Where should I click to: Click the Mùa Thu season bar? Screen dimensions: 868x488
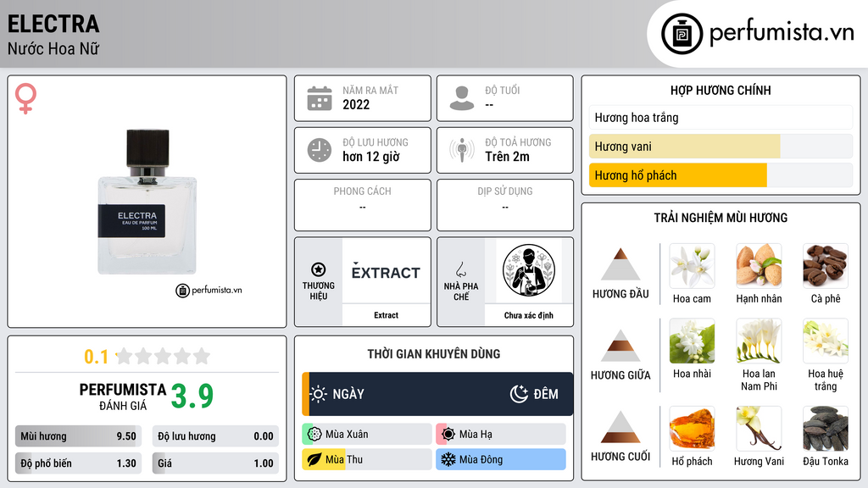(x=367, y=459)
